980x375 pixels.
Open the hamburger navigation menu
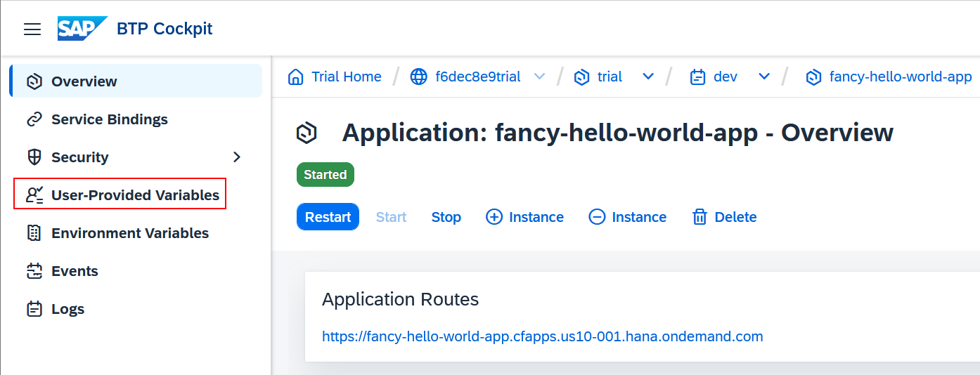pos(32,29)
